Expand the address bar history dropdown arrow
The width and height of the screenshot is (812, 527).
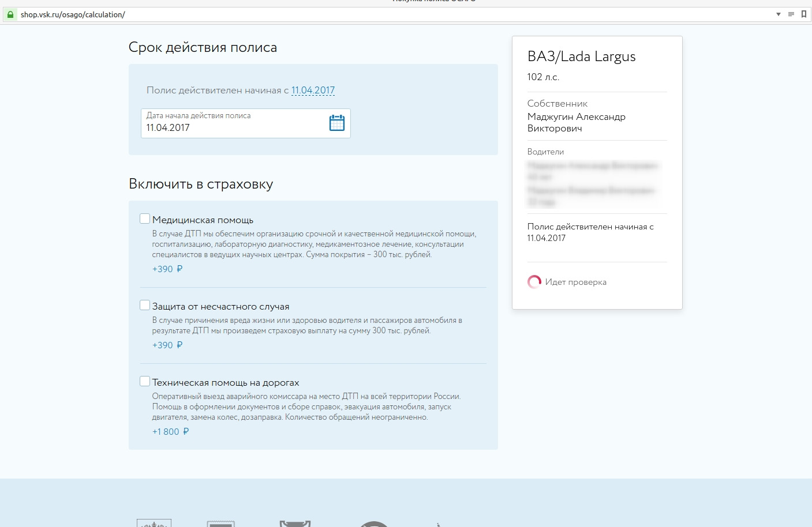click(779, 14)
